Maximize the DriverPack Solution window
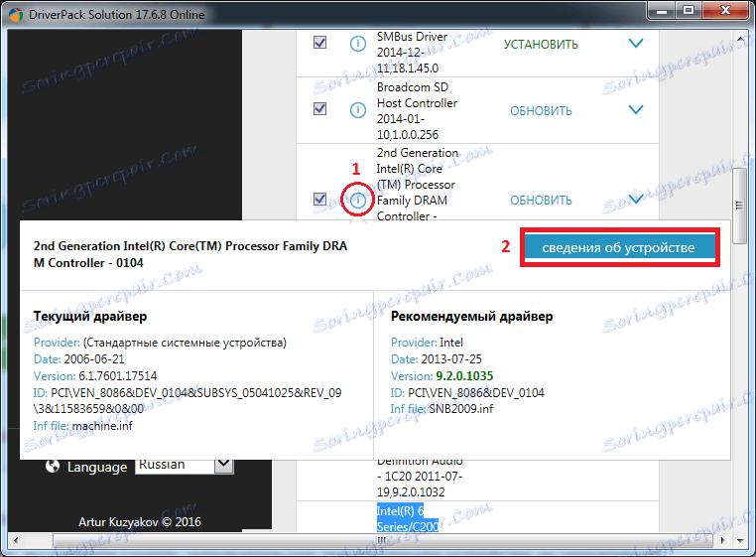 (x=689, y=11)
